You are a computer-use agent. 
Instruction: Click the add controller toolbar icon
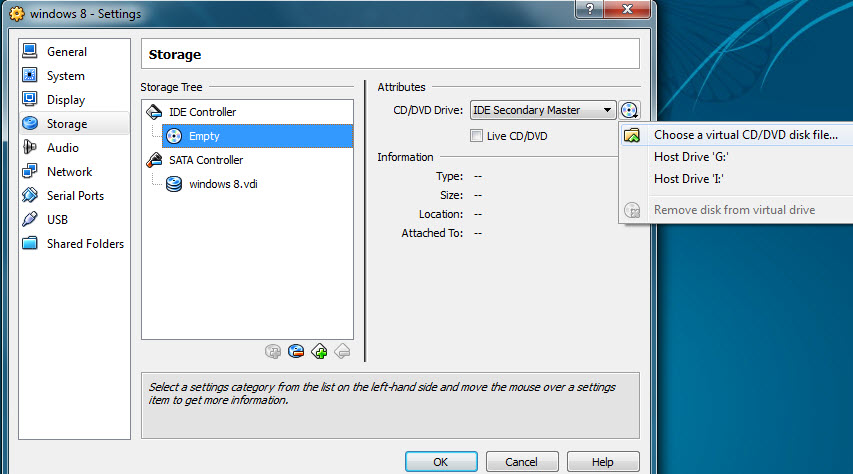(x=319, y=352)
